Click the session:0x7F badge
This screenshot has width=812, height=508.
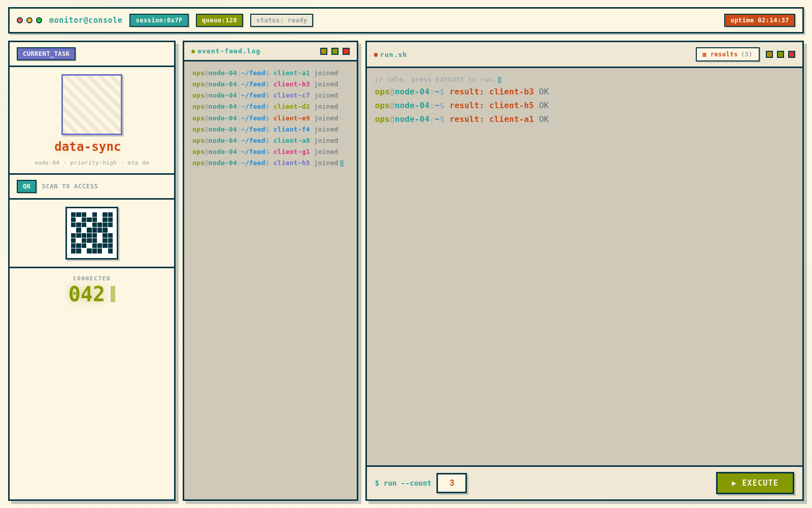coord(159,20)
